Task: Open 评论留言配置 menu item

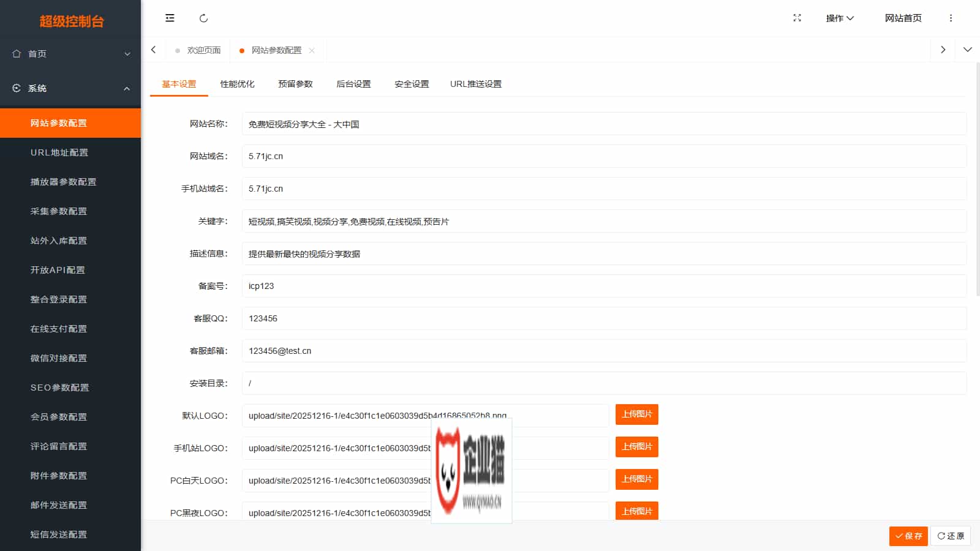Action: tap(70, 446)
